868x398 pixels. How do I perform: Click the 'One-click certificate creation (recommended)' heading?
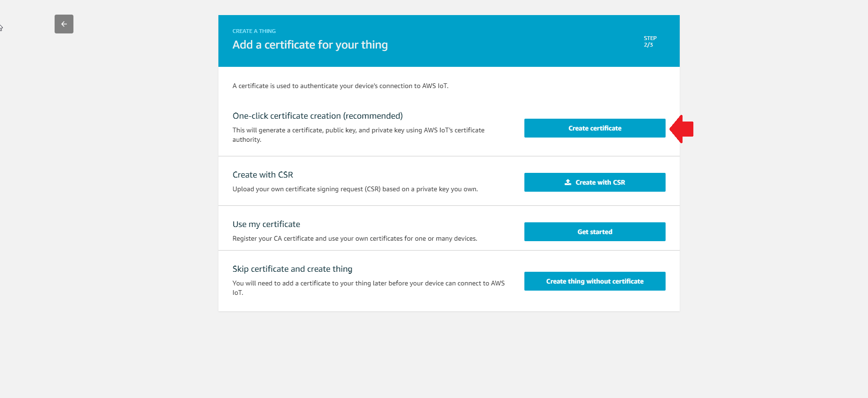(317, 116)
